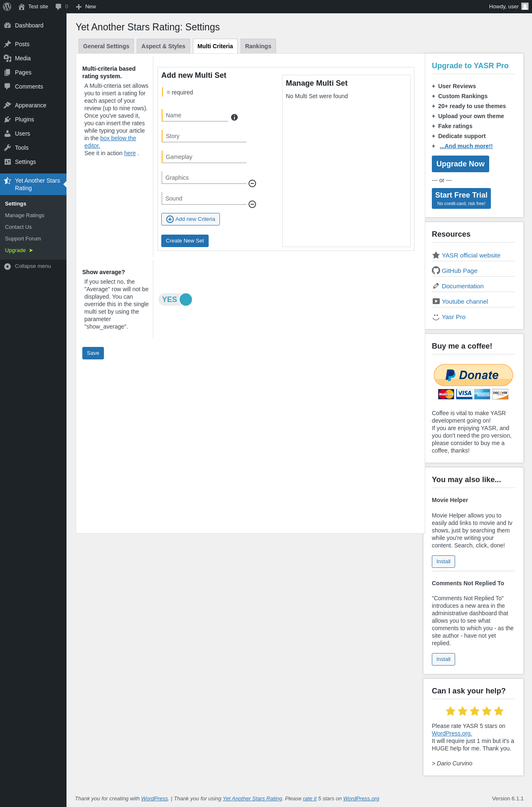This screenshot has width=532, height=807.
Task: Click the Users person icon
Action: click(7, 134)
